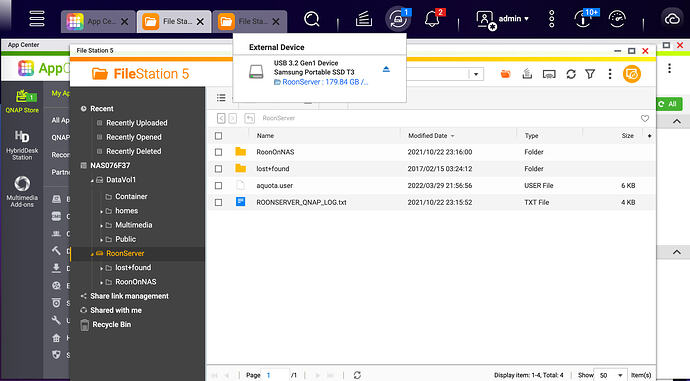This screenshot has height=381, width=690.
Task: Select the aquota.user file name
Action: click(275, 186)
